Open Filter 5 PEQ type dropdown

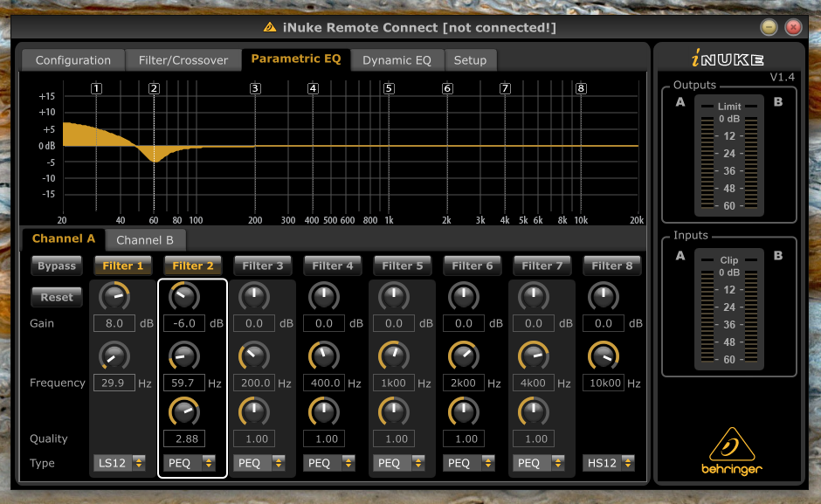click(x=398, y=463)
